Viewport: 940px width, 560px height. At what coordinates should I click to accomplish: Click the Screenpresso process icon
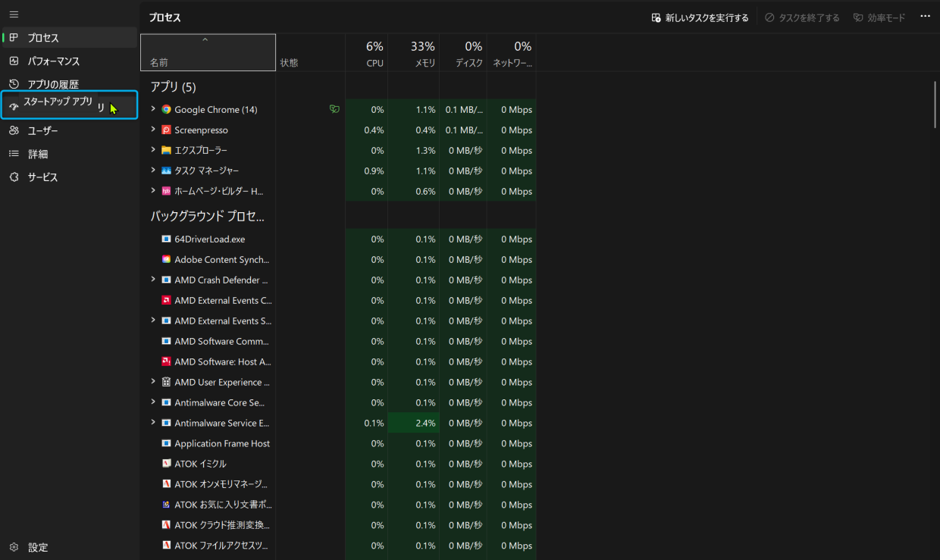click(x=166, y=130)
